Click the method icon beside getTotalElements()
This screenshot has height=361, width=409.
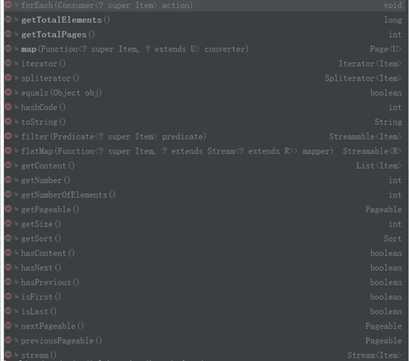click(8, 20)
